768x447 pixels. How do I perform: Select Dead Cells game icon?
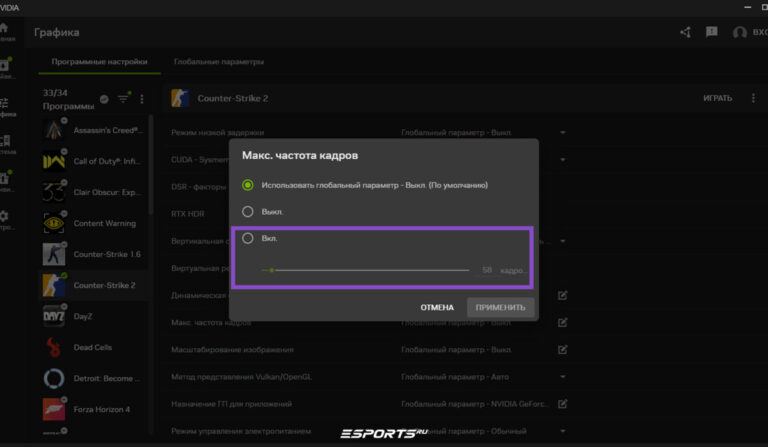point(53,347)
